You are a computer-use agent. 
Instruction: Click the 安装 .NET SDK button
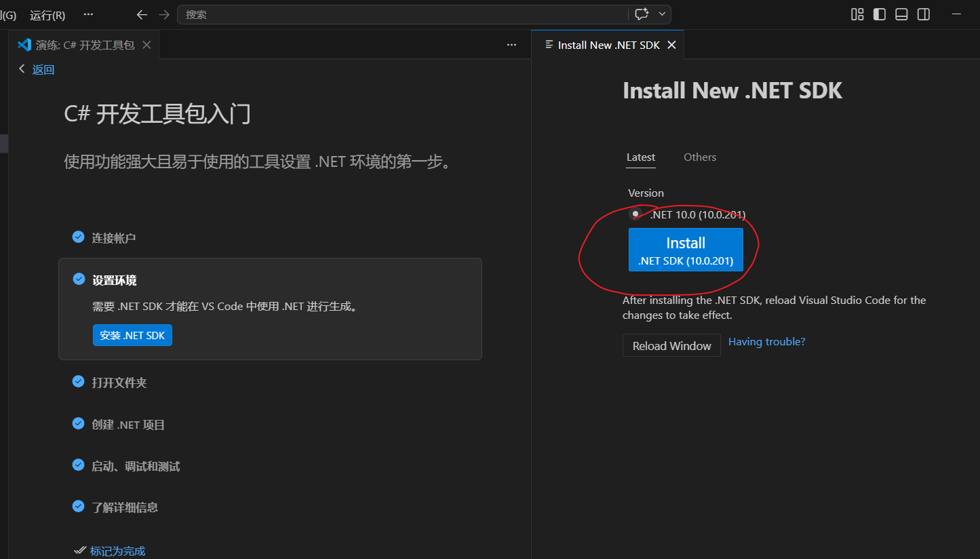[132, 335]
